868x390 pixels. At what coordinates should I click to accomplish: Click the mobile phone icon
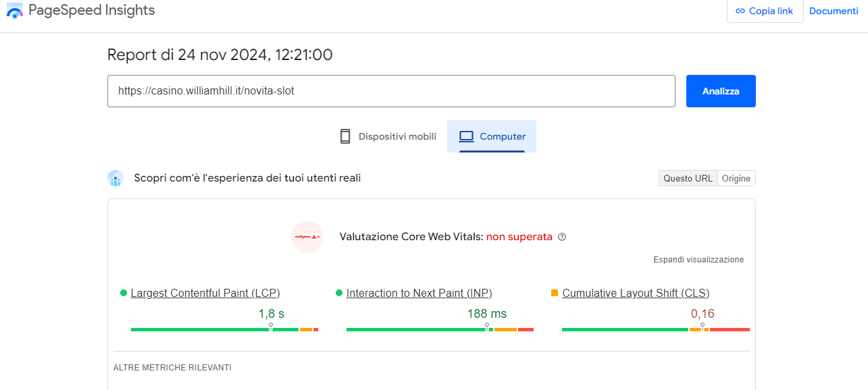pyautogui.click(x=345, y=136)
